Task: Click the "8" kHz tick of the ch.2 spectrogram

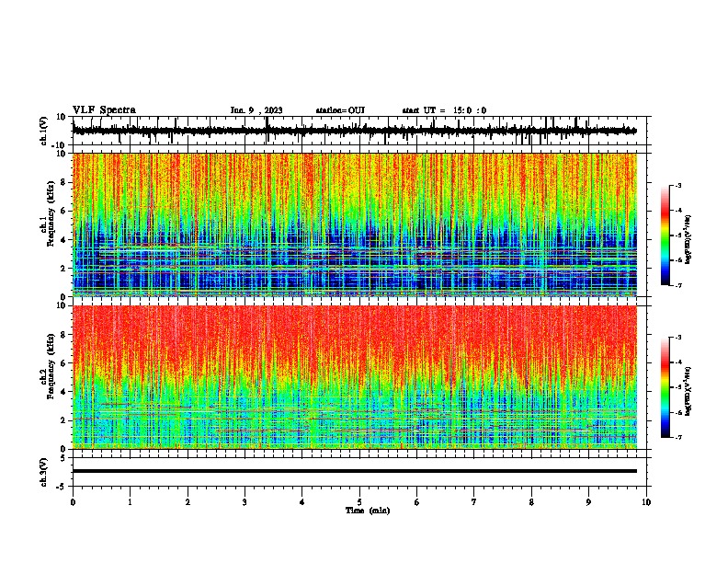Action: (x=63, y=335)
